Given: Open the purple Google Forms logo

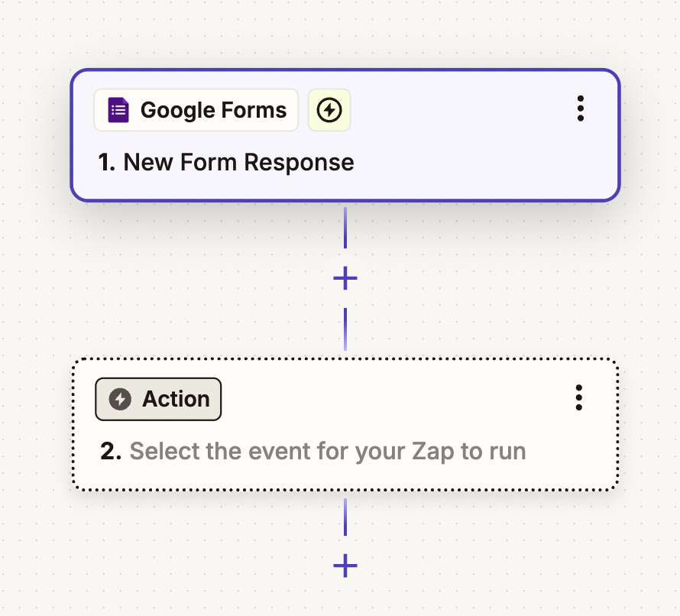Looking at the screenshot, I should point(117,109).
